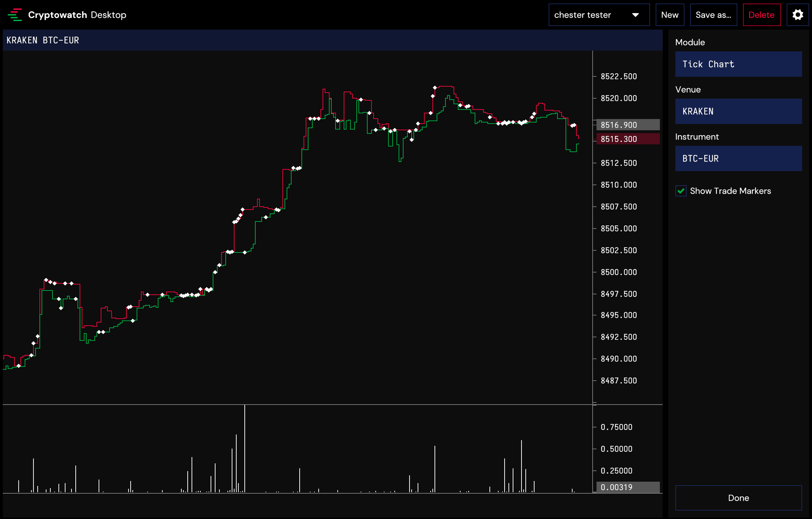
Task: Click the 8490.000 price axis label
Action: pos(619,359)
